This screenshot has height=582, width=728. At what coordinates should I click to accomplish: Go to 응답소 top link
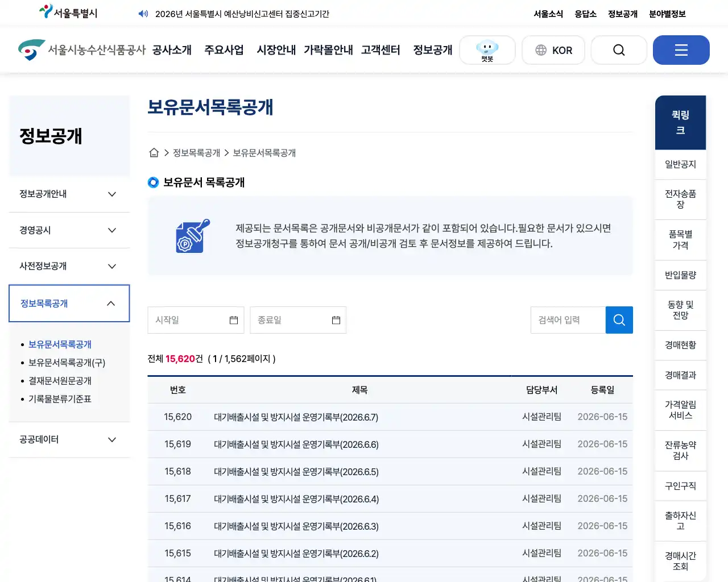[x=585, y=14]
